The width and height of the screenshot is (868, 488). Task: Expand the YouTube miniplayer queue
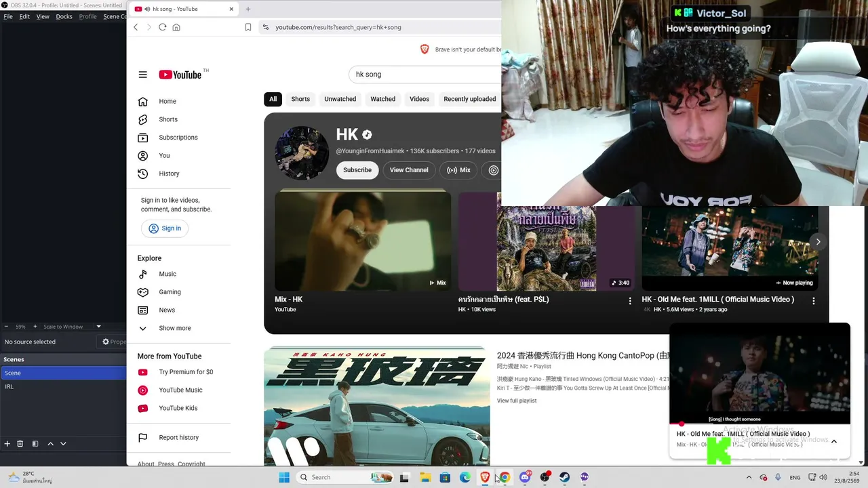click(x=834, y=441)
